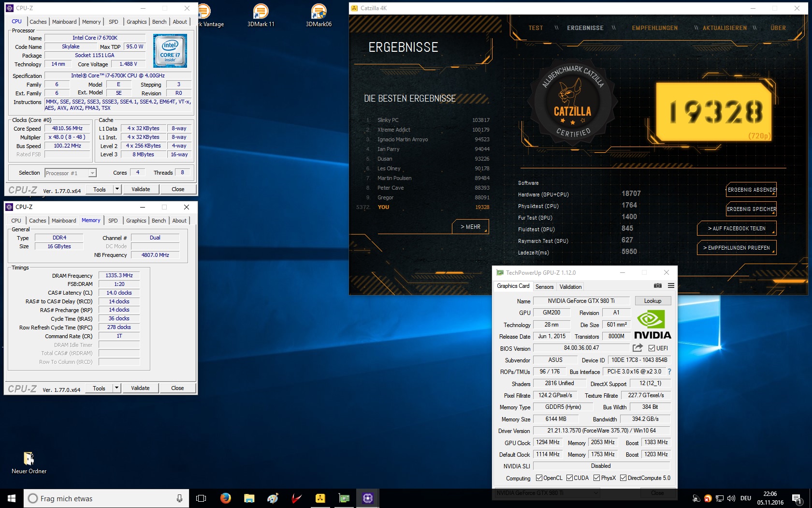812x508 pixels.
Task: Click the GPU-Z screenshot camera icon
Action: coord(657,286)
